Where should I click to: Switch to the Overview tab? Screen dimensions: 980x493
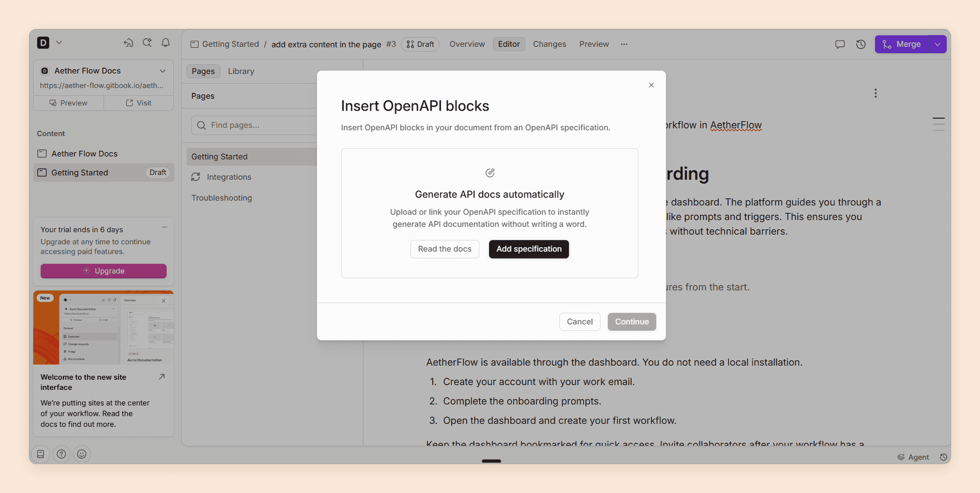(467, 44)
